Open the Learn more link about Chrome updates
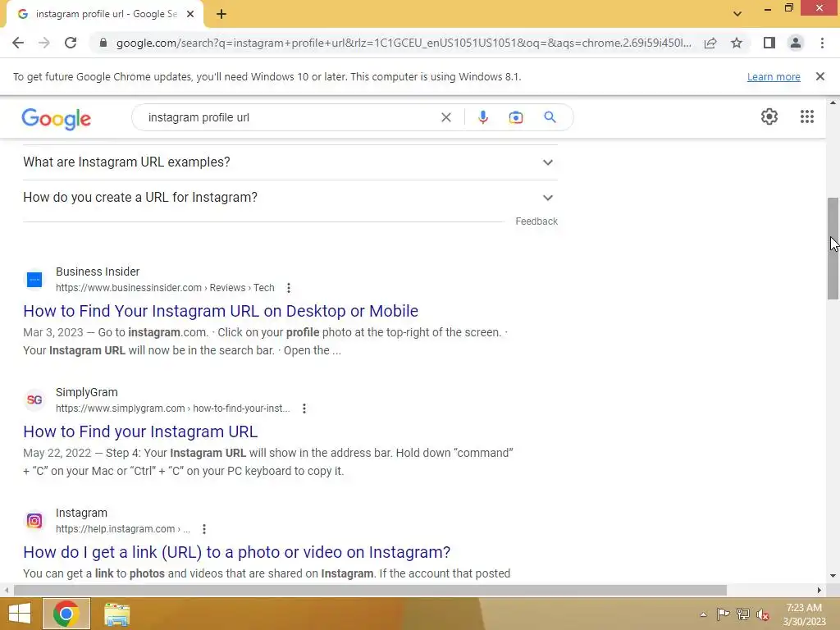This screenshot has height=630, width=840. click(774, 76)
